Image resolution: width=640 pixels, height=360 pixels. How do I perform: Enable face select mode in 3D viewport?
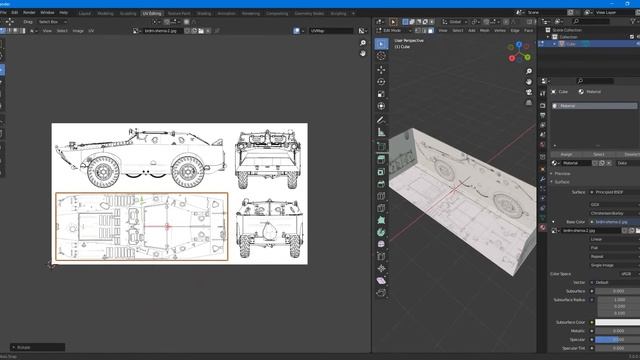pos(430,31)
